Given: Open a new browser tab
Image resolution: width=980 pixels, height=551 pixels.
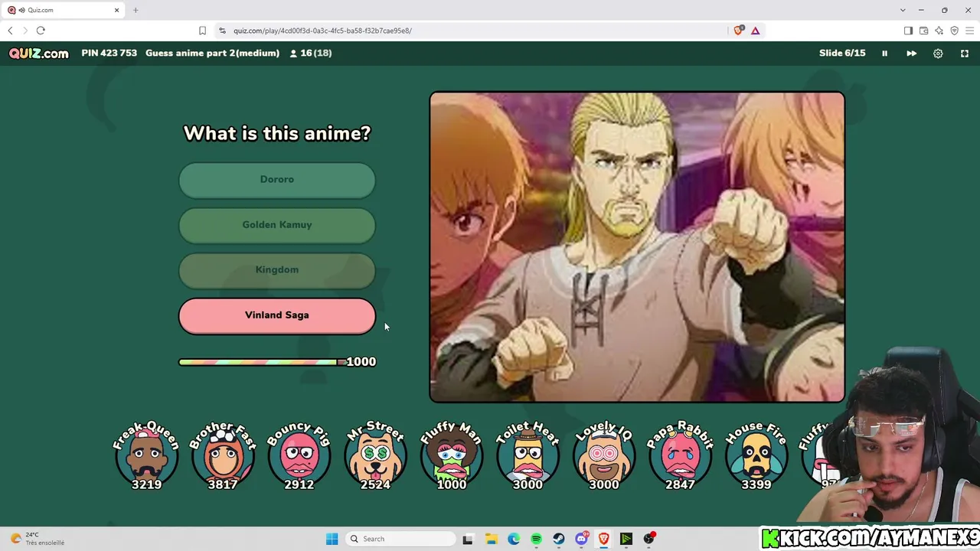Looking at the screenshot, I should coord(136,10).
